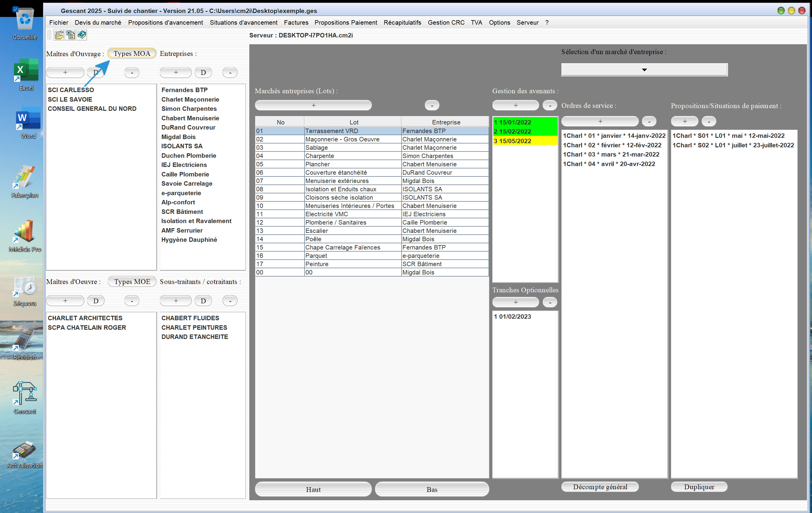Open the Récapitulatifs menu
The width and height of the screenshot is (812, 513).
[402, 23]
